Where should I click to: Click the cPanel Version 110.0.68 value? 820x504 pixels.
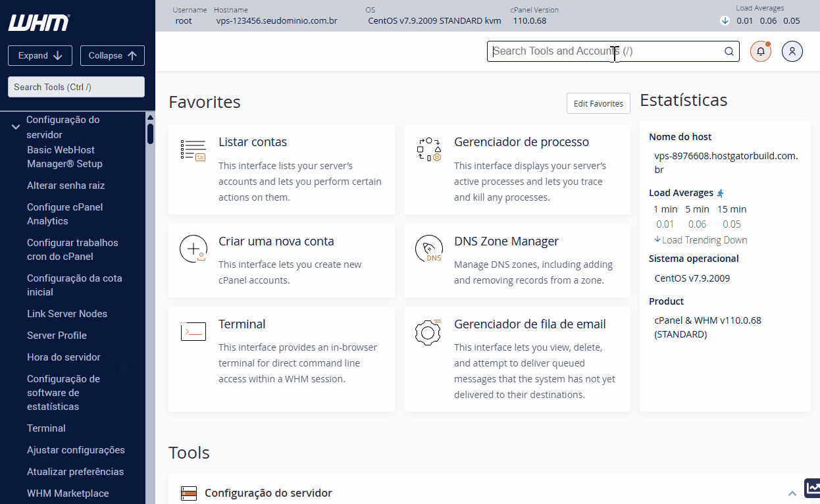tap(530, 21)
